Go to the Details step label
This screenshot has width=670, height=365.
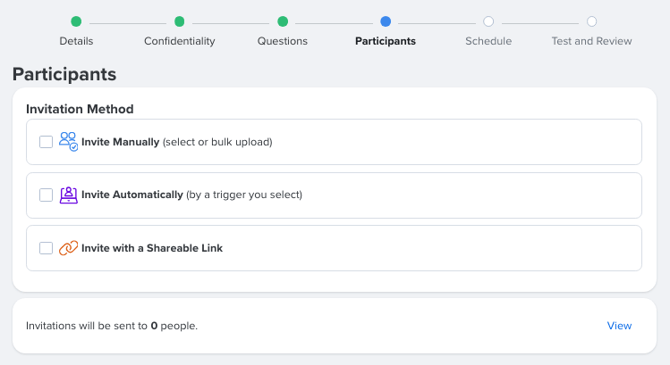coord(76,41)
